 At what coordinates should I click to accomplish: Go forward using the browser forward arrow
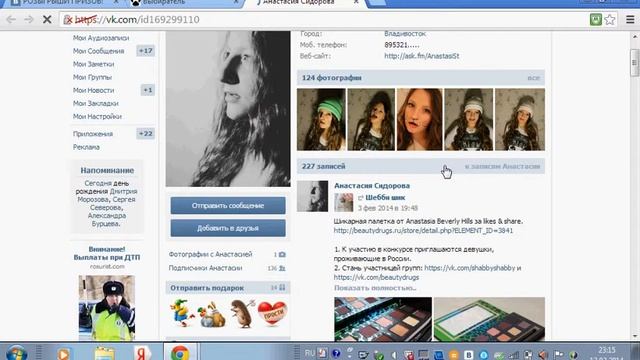point(29,20)
